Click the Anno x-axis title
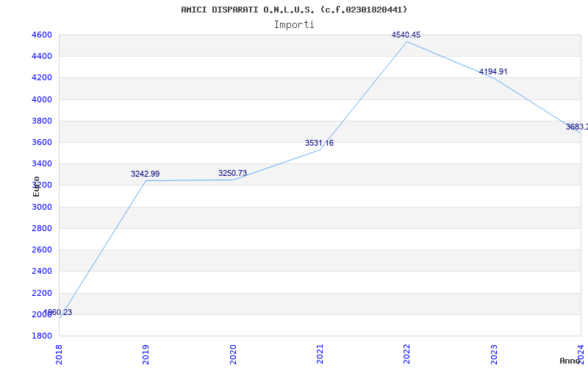 (x=570, y=361)
